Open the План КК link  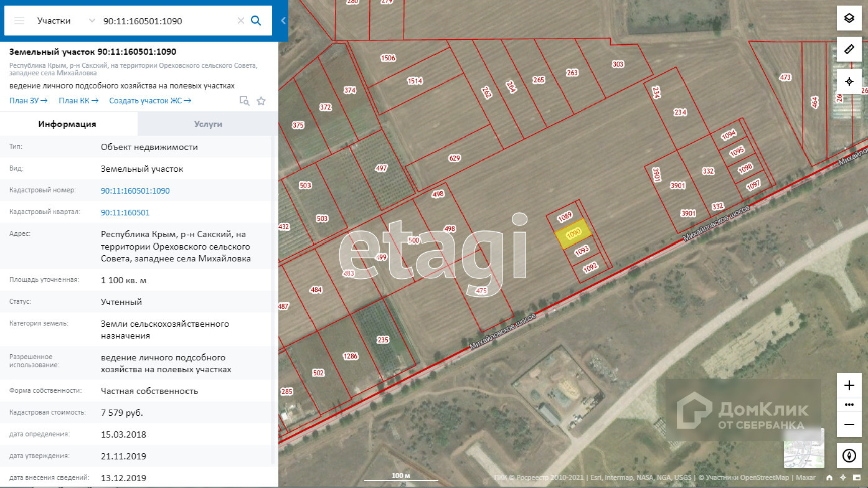point(78,101)
